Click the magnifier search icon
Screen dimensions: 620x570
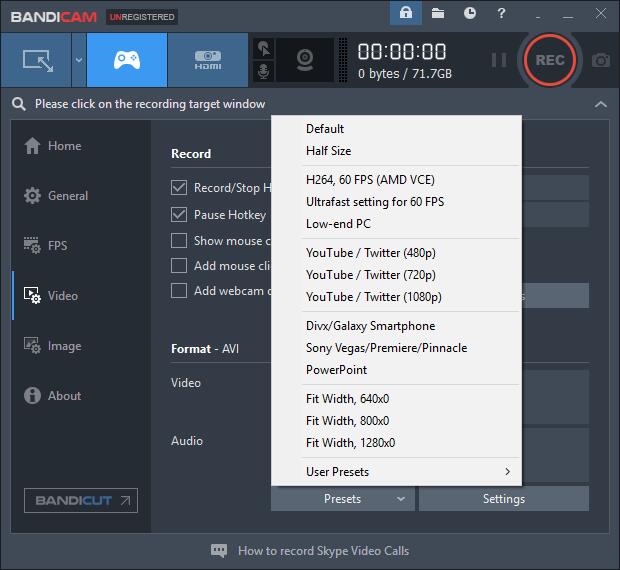(19, 104)
